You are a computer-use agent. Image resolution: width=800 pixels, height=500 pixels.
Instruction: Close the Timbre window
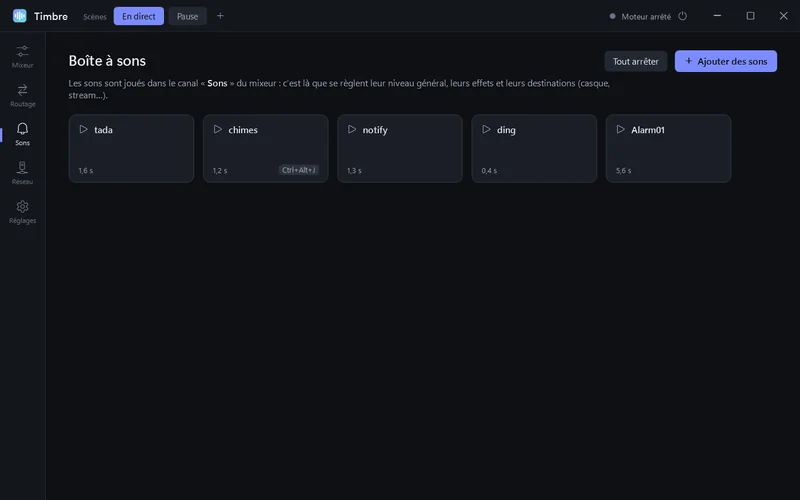784,16
